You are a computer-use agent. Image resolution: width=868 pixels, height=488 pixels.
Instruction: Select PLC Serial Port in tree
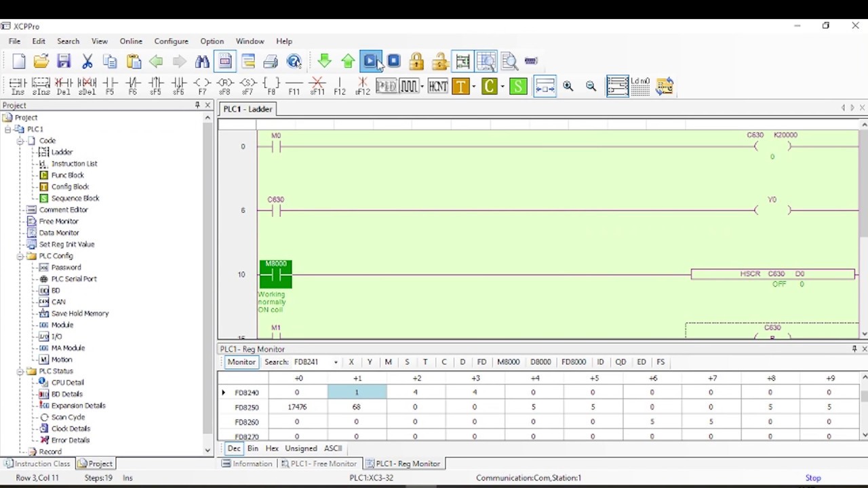click(x=74, y=279)
